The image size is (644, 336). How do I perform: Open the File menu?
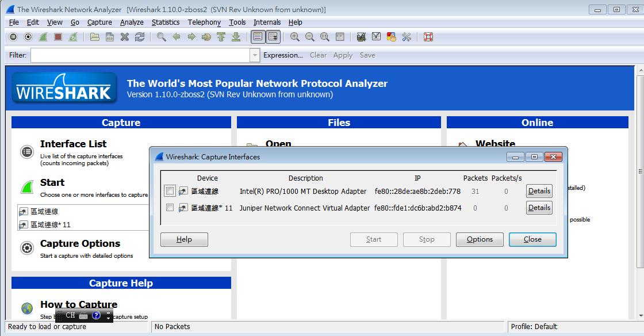click(14, 22)
